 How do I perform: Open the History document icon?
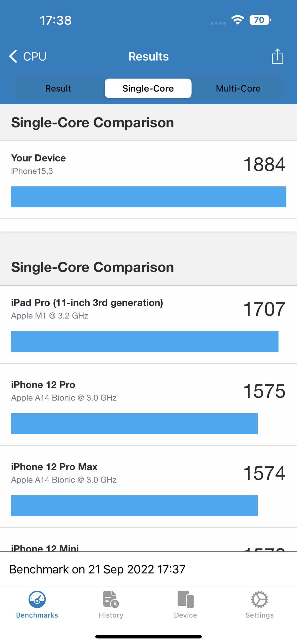(x=111, y=599)
